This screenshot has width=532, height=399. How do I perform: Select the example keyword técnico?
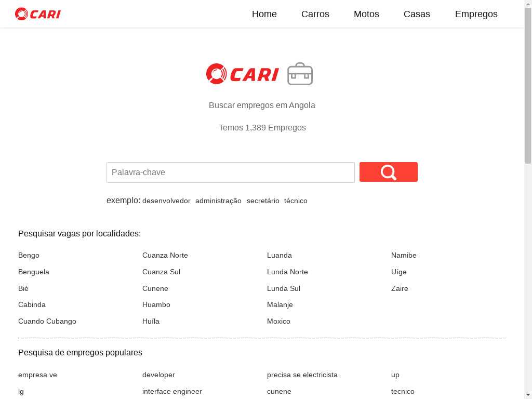click(x=296, y=201)
